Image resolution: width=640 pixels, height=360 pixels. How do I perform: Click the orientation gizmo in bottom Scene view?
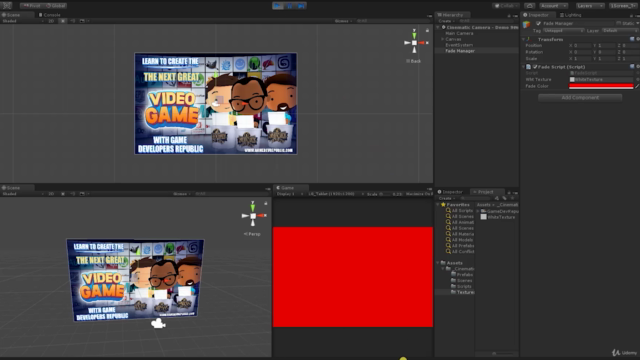click(253, 216)
